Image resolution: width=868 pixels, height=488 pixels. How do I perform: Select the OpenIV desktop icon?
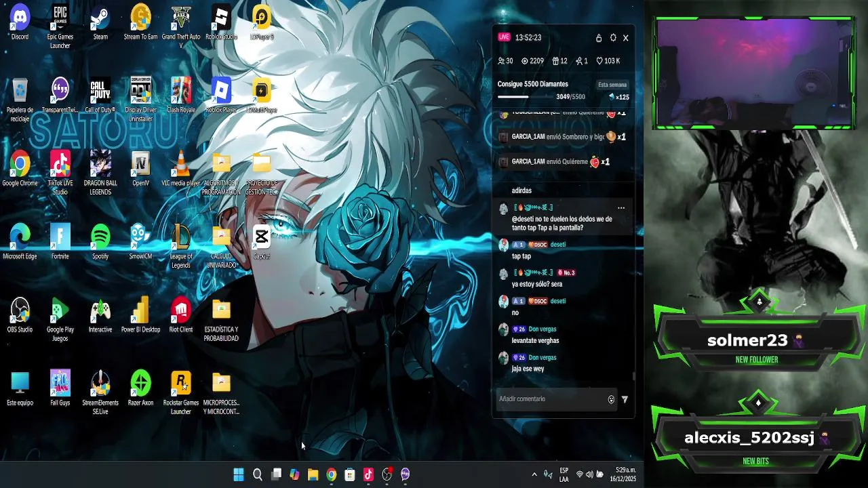[x=140, y=169]
